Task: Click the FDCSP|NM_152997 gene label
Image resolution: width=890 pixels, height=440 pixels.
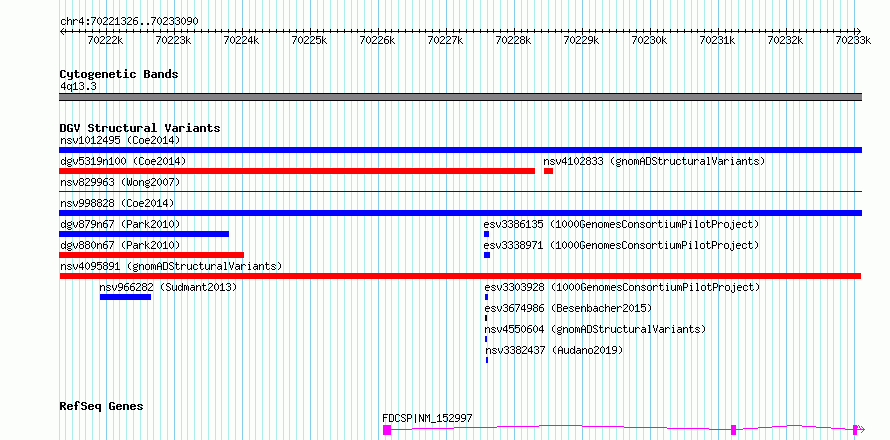Action: (427, 418)
